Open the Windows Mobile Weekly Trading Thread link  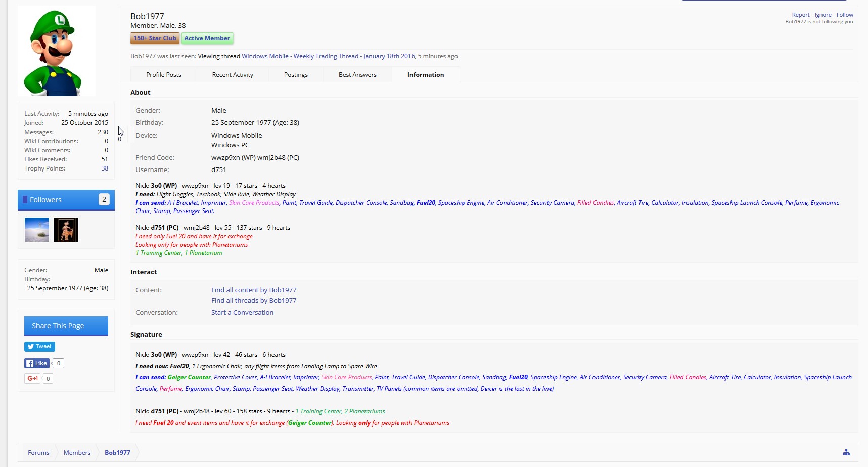(x=328, y=56)
